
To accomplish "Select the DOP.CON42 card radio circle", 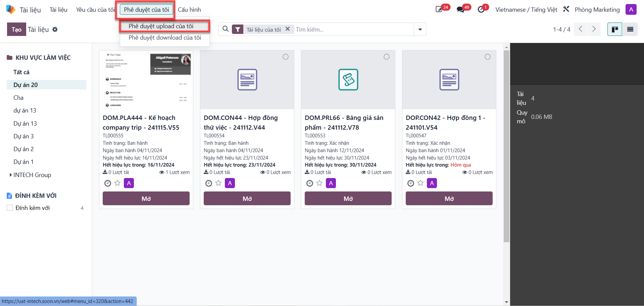I will (488, 57).
